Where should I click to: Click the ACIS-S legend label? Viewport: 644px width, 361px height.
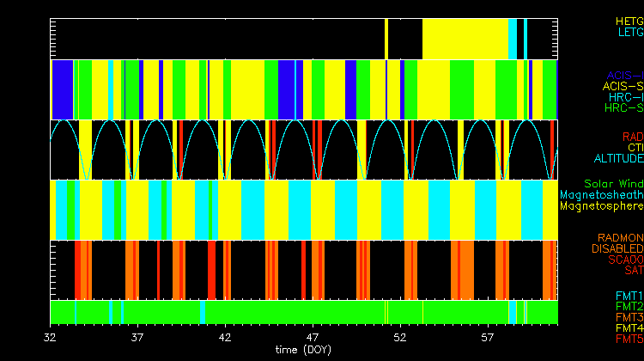tap(623, 86)
